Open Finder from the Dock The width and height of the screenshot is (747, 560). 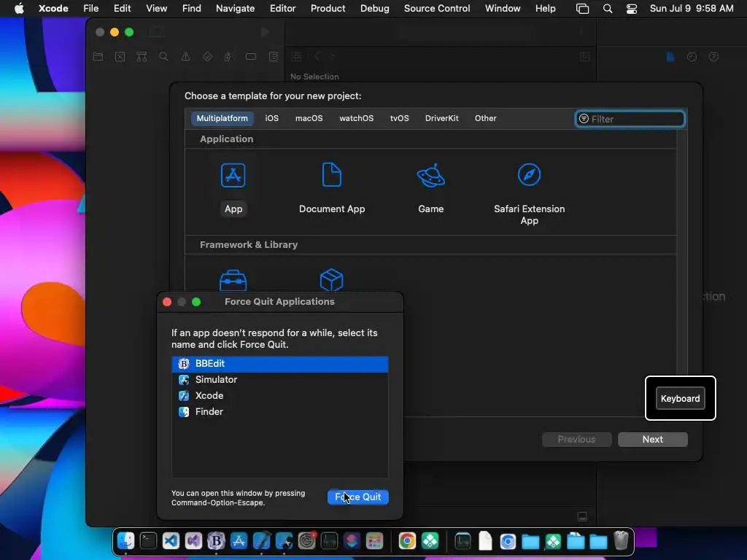coord(125,541)
